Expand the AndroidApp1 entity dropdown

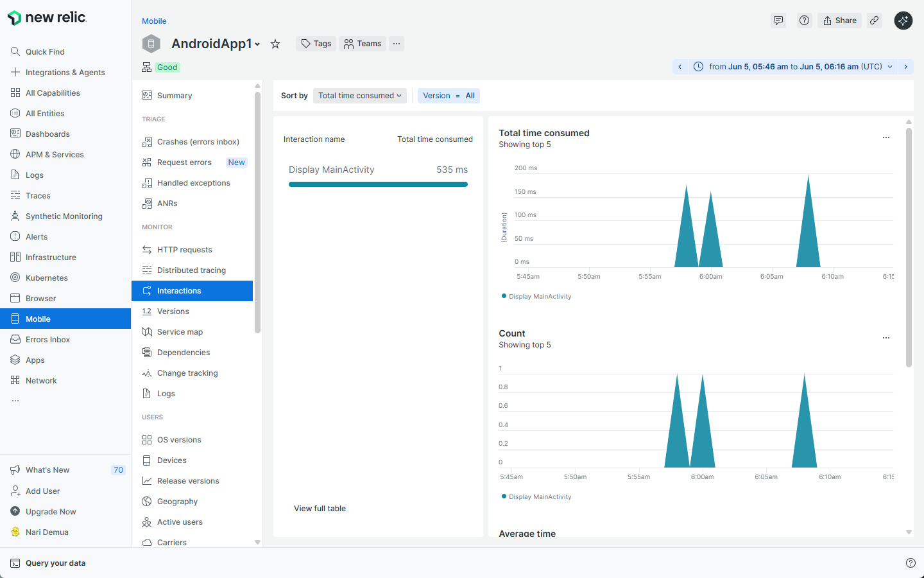[x=257, y=44]
